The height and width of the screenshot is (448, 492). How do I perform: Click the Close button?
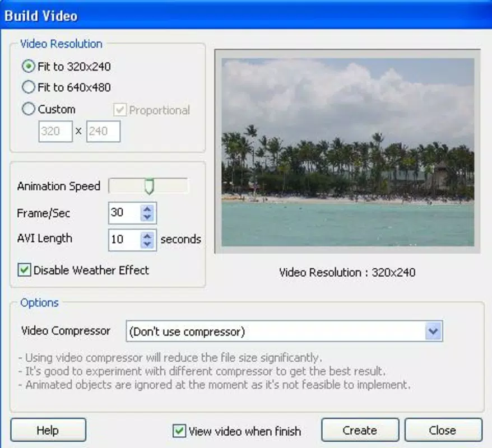pos(443,430)
